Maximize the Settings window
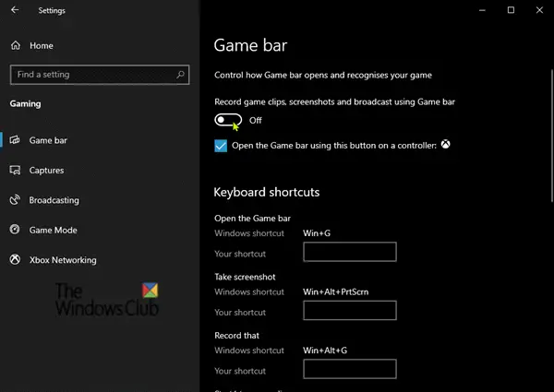Screen dimensions: 554x392 [x=511, y=10]
